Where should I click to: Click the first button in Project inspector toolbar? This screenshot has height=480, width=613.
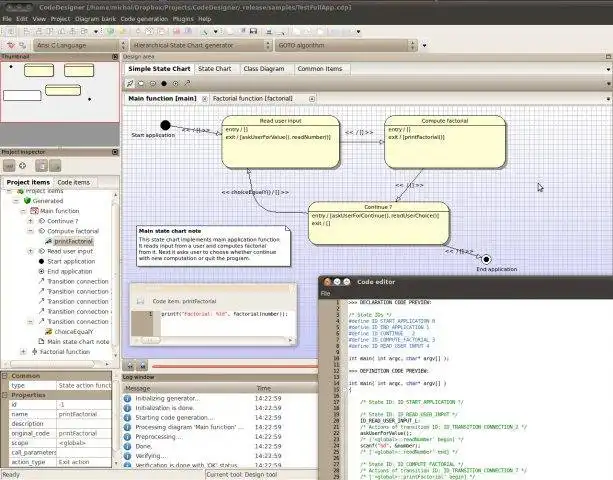point(9,166)
